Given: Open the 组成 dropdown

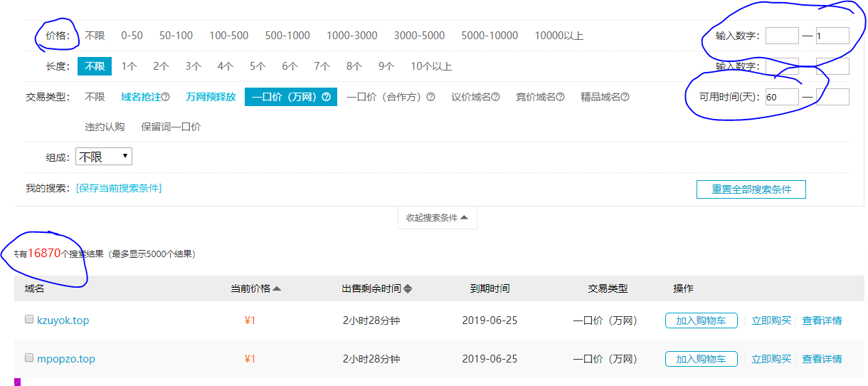Looking at the screenshot, I should coord(103,157).
